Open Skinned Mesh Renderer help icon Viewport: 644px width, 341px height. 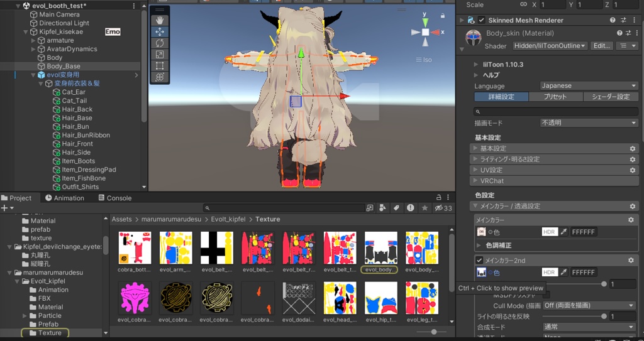coord(613,20)
